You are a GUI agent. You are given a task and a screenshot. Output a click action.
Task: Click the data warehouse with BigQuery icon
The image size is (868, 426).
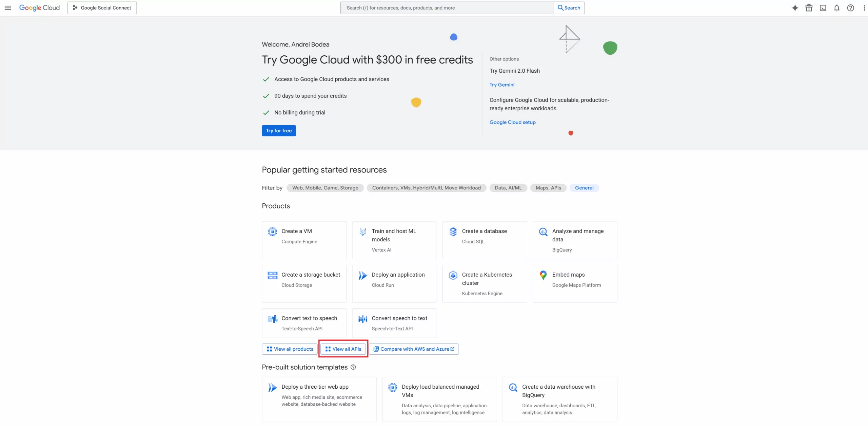pyautogui.click(x=513, y=387)
